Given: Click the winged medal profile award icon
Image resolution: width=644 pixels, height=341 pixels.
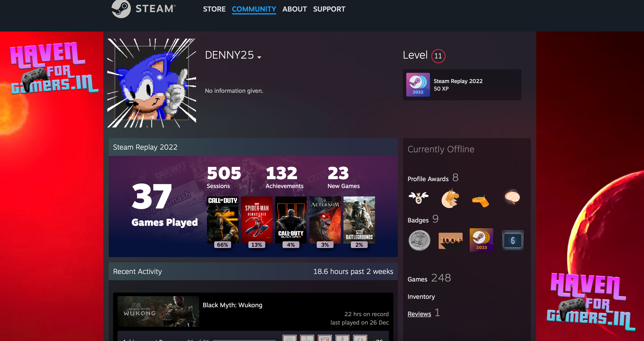Looking at the screenshot, I should [x=418, y=198].
